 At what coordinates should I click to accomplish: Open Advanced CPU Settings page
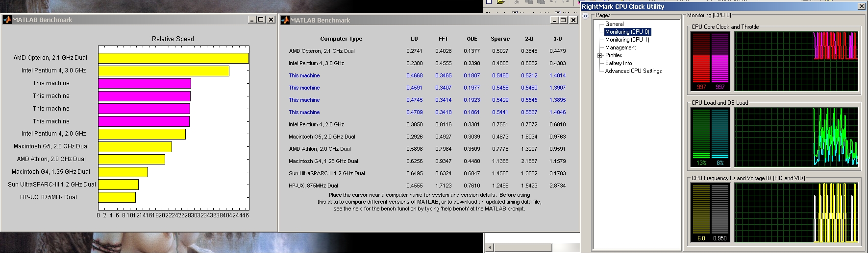633,71
